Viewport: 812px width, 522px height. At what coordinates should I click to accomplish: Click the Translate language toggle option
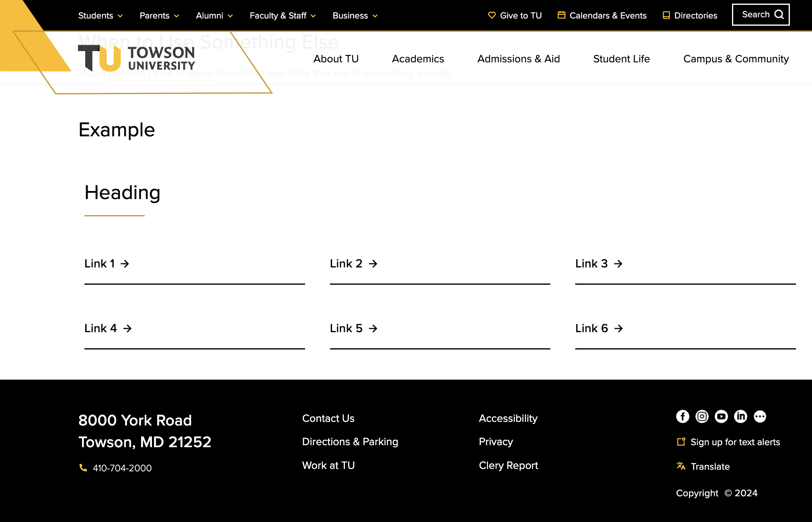(710, 467)
